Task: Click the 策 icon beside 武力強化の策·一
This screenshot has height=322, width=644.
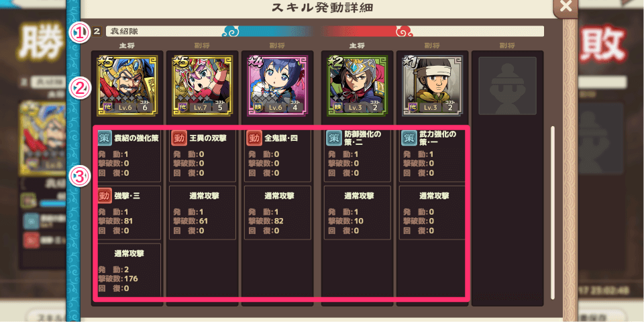Action: (x=409, y=138)
